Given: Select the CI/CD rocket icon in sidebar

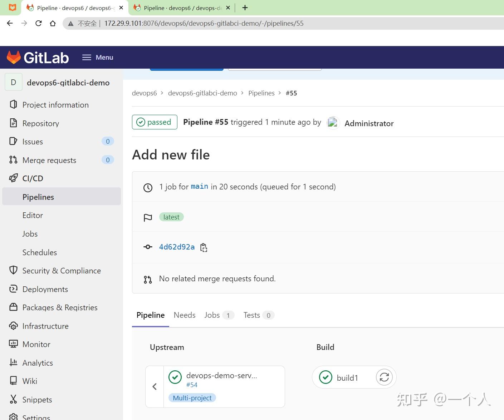Looking at the screenshot, I should coord(13,178).
